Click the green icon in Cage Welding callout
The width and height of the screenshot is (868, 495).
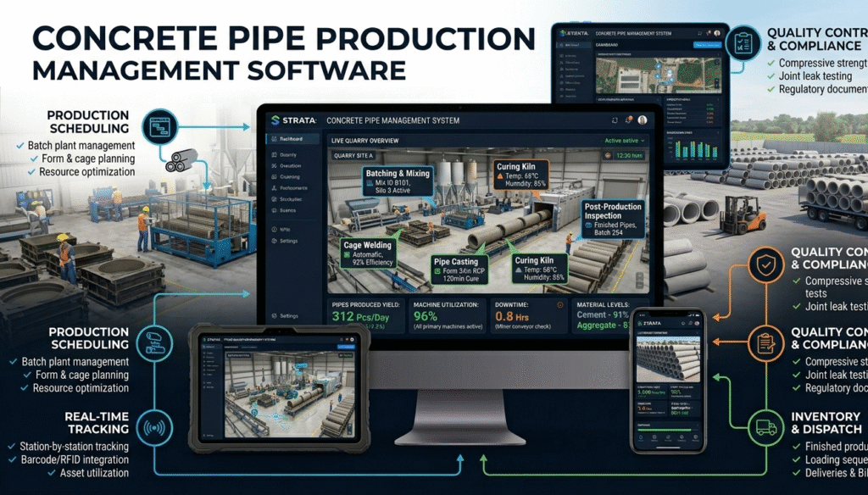[347, 254]
